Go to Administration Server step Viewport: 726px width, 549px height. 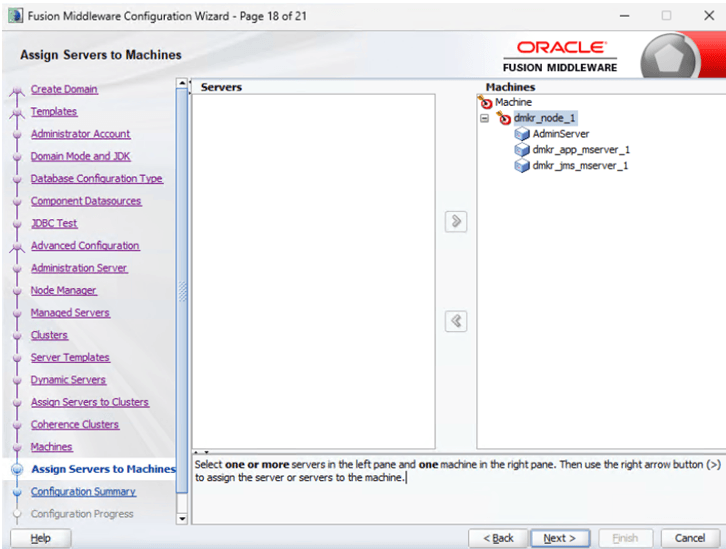tap(79, 268)
